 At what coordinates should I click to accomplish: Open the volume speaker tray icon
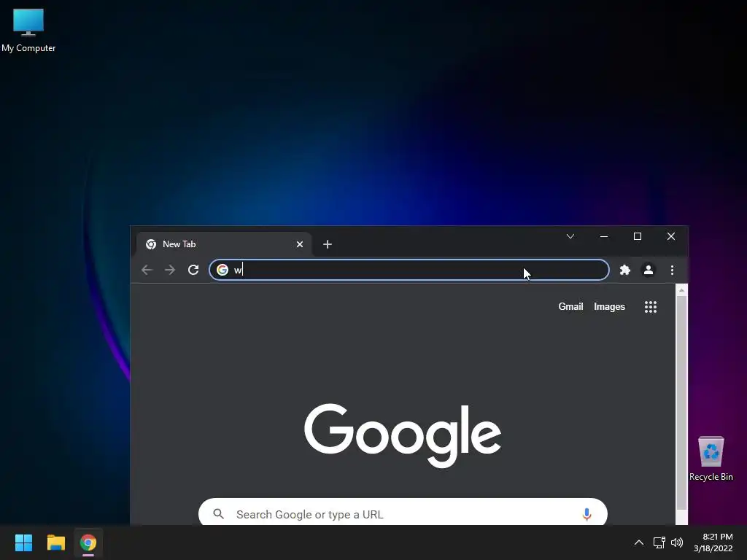click(676, 542)
